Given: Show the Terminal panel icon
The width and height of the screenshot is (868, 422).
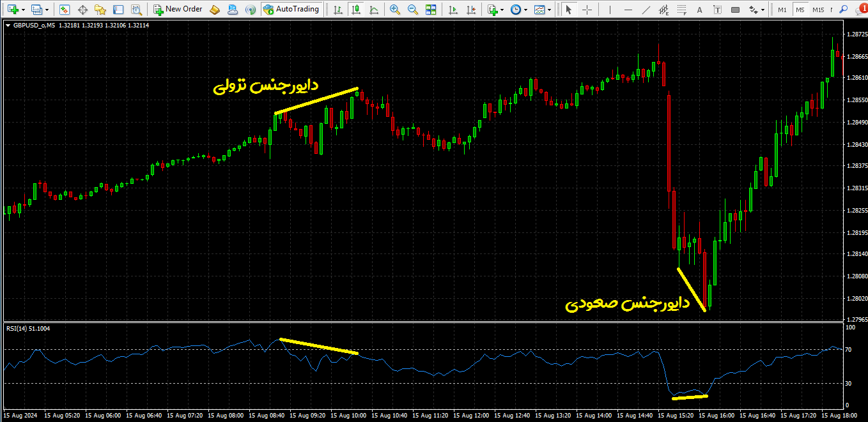Looking at the screenshot, I should point(118,10).
